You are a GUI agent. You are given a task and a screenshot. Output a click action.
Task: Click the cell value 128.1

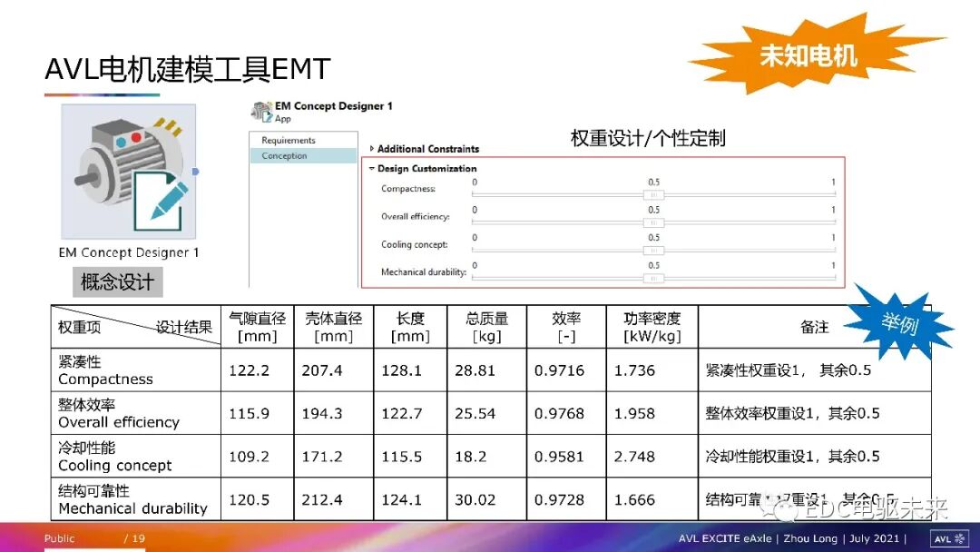pos(401,370)
